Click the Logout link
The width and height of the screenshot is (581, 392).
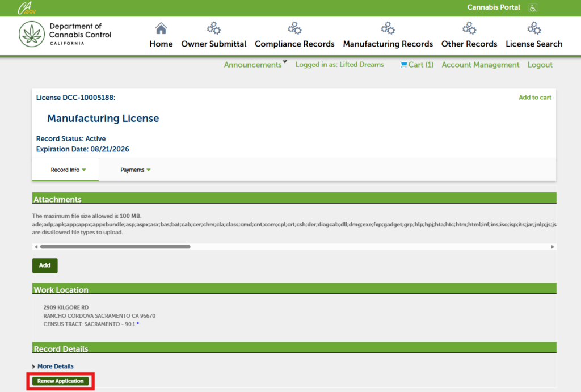coord(540,65)
